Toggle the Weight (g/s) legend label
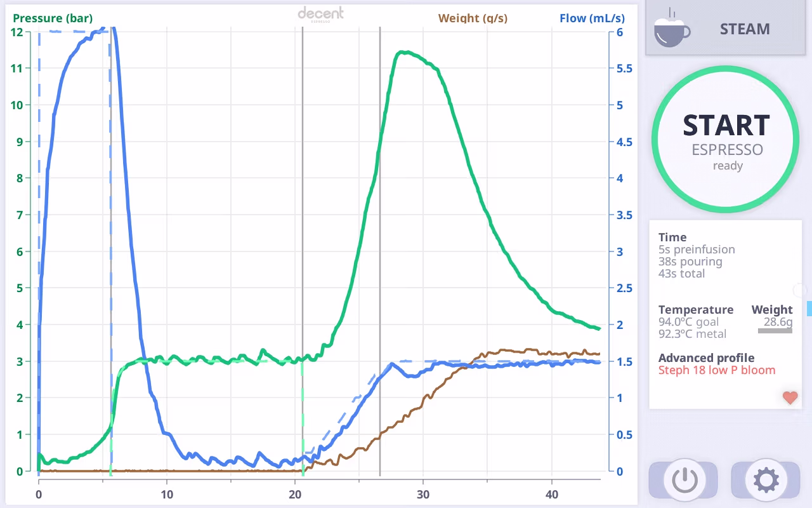The width and height of the screenshot is (812, 508). pyautogui.click(x=473, y=18)
